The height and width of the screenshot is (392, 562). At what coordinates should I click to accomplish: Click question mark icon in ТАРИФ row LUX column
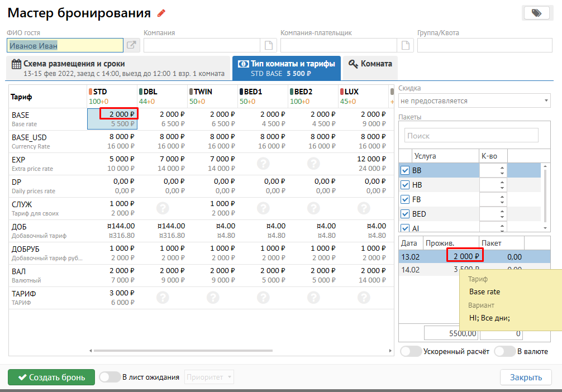(364, 298)
